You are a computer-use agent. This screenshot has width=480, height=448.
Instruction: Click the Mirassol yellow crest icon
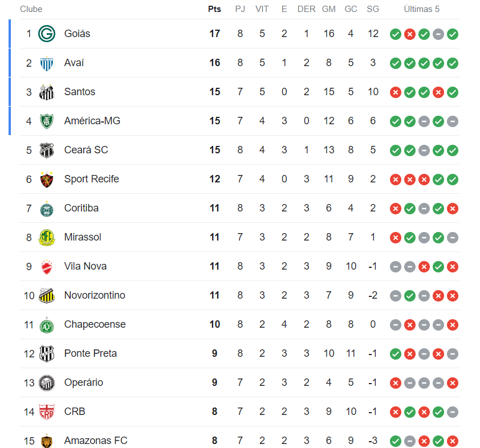click(x=47, y=238)
